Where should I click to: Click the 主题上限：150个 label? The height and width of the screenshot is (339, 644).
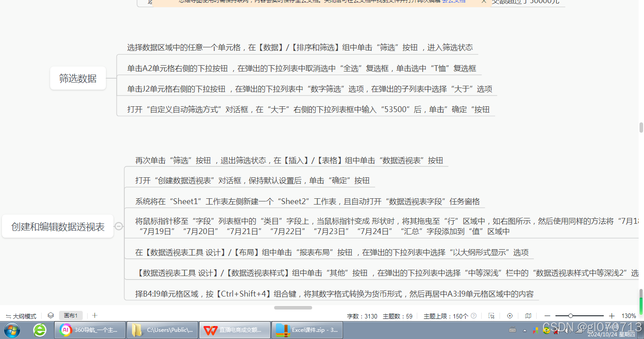click(x=446, y=316)
